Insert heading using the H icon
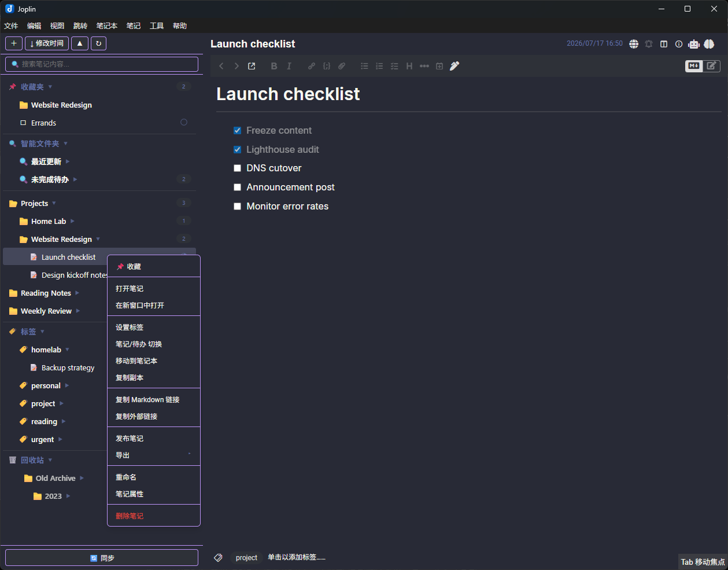The width and height of the screenshot is (728, 570). pos(409,66)
